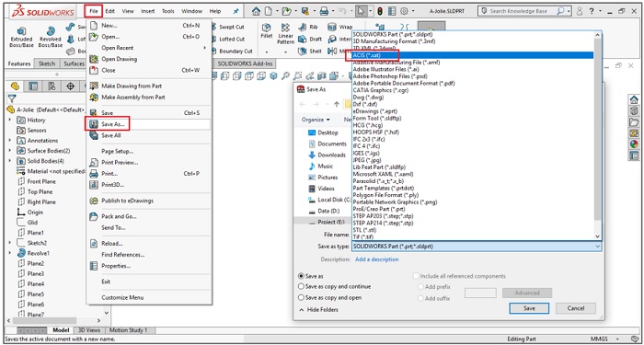Open Custom Properties icon in task pane
Viewport: 644px width, 345px height.
(634, 155)
